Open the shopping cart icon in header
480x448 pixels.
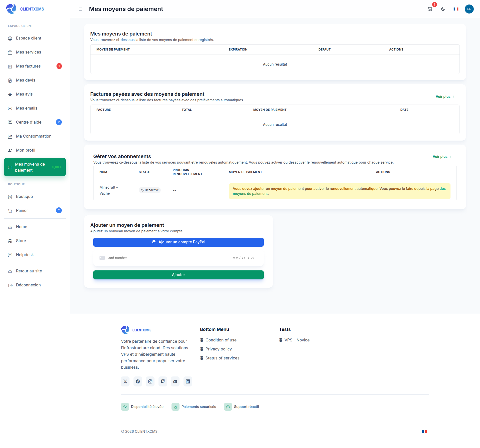click(430, 9)
